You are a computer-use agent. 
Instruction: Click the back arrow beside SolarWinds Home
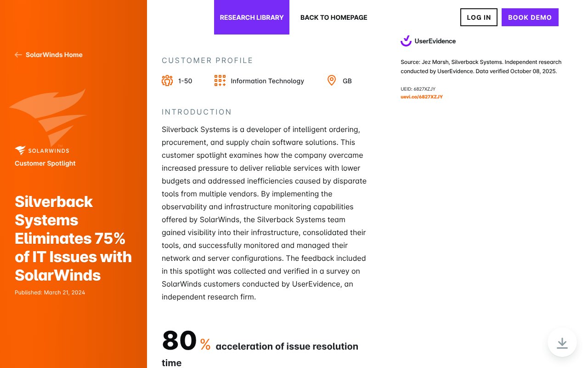click(18, 55)
